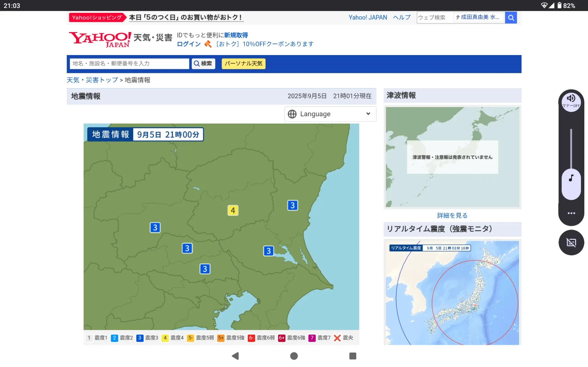Click the blue 震度2 legend swatch
This screenshot has width=588, height=367.
[114, 338]
